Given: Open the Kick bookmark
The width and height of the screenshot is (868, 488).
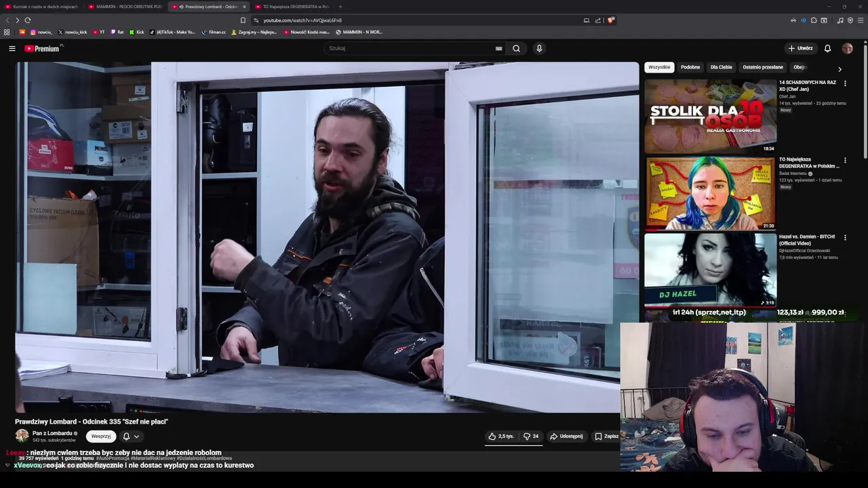Looking at the screenshot, I should 136,32.
